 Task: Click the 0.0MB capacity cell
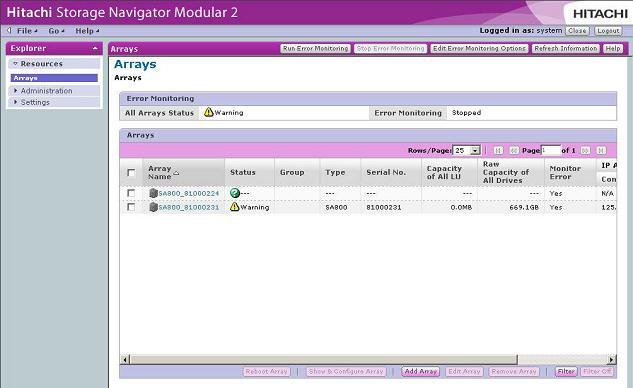(x=461, y=207)
